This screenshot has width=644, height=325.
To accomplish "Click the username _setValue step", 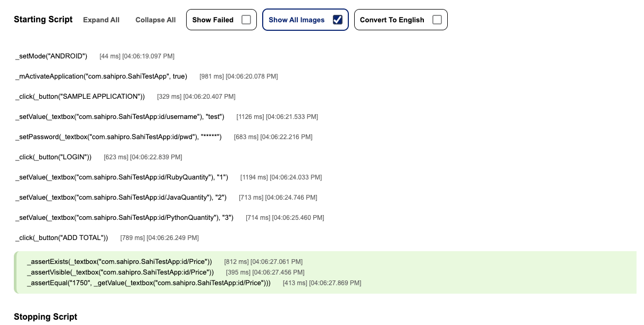I will (120, 116).
